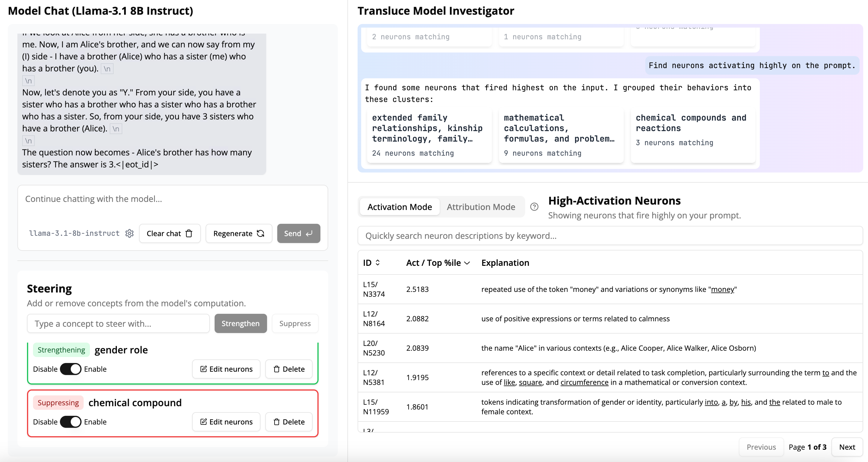Image resolution: width=868 pixels, height=462 pixels.
Task: Toggle the gender role enable switch
Action: [x=71, y=369]
